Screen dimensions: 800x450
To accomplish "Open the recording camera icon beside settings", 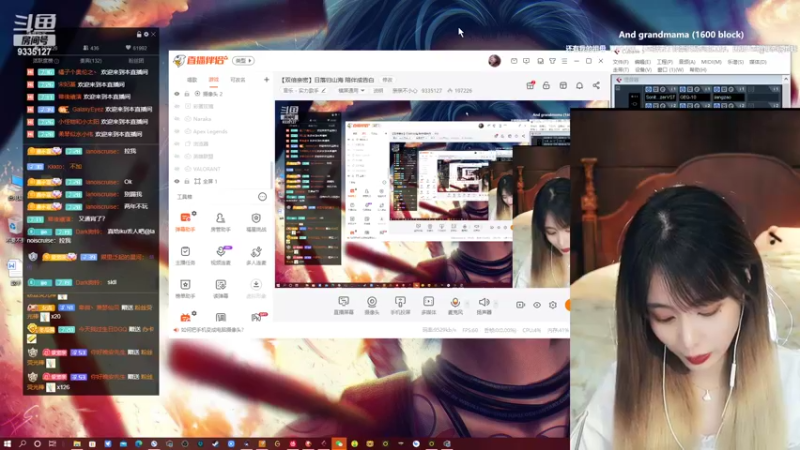I will 520,305.
